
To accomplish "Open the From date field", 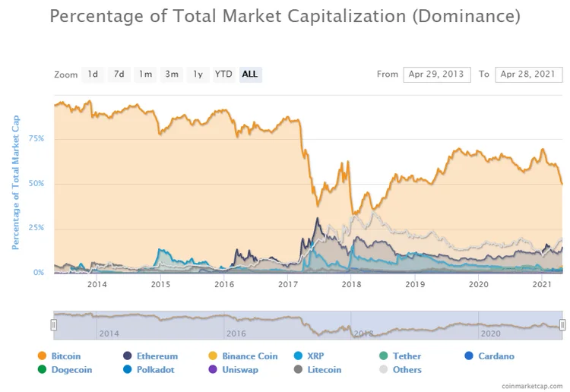I will pos(437,74).
